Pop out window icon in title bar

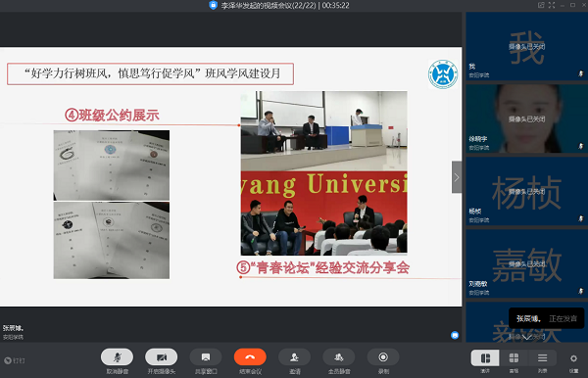541,5
